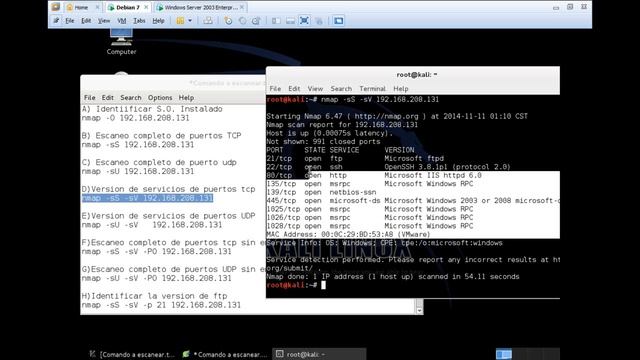The width and height of the screenshot is (640, 360).
Task: Open the terminal Terminal menu
Action: 372,89
